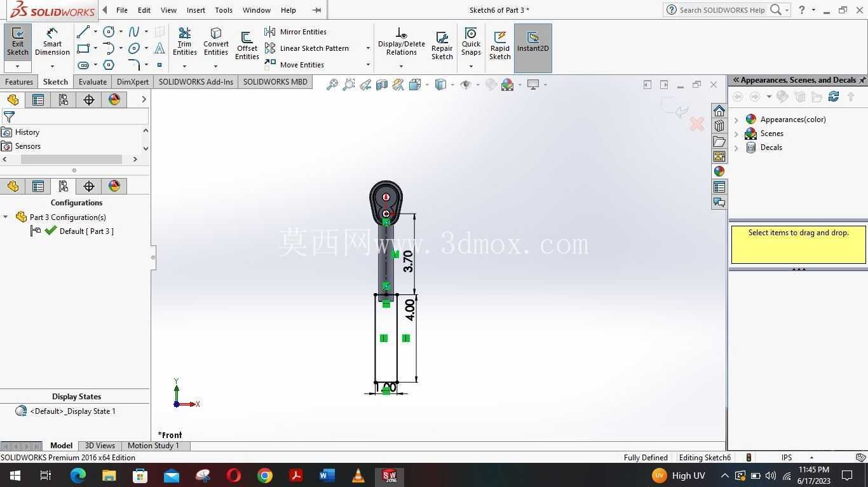This screenshot has width=868, height=487.
Task: Select the sketch Text tool
Action: [x=159, y=48]
